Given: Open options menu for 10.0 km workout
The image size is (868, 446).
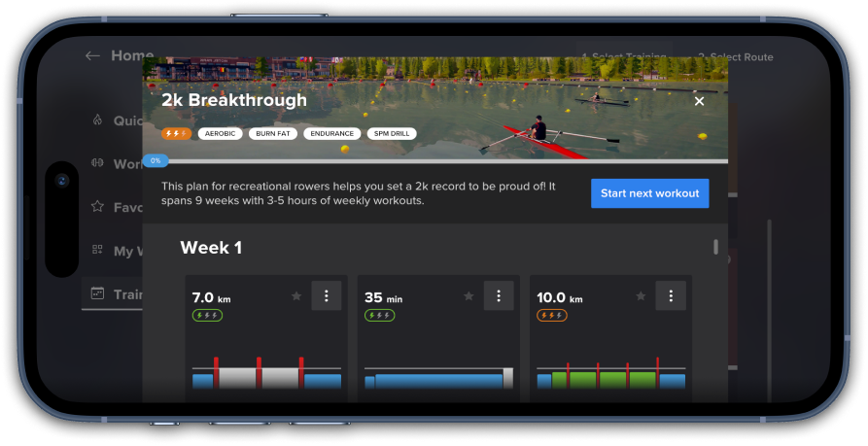Looking at the screenshot, I should pyautogui.click(x=671, y=296).
